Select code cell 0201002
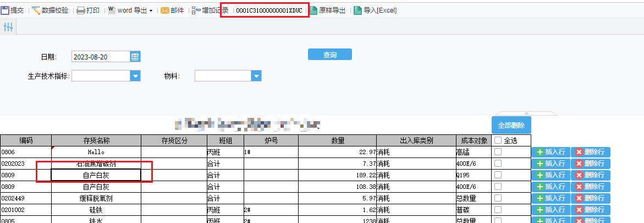644x223 pixels. (x=26, y=209)
